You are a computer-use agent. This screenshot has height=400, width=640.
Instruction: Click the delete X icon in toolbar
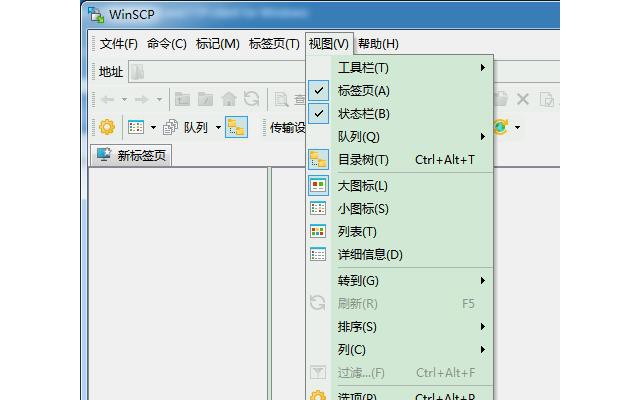point(523,99)
